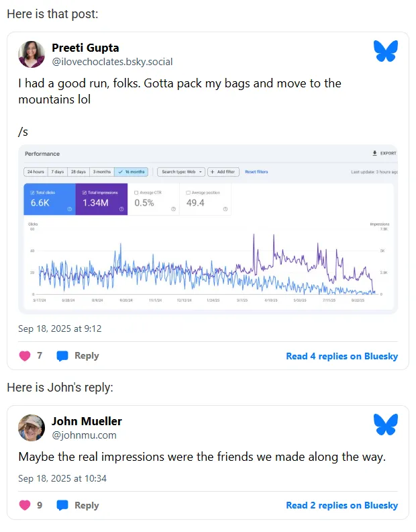Click the pink heart icon with 7 likes
Image resolution: width=416 pixels, height=532 pixels.
tap(25, 356)
